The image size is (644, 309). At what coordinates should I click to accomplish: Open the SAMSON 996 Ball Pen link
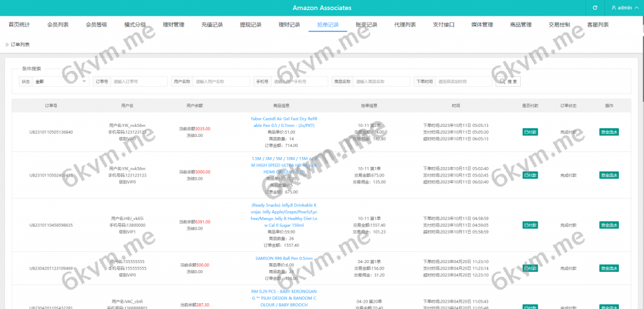pos(284,259)
